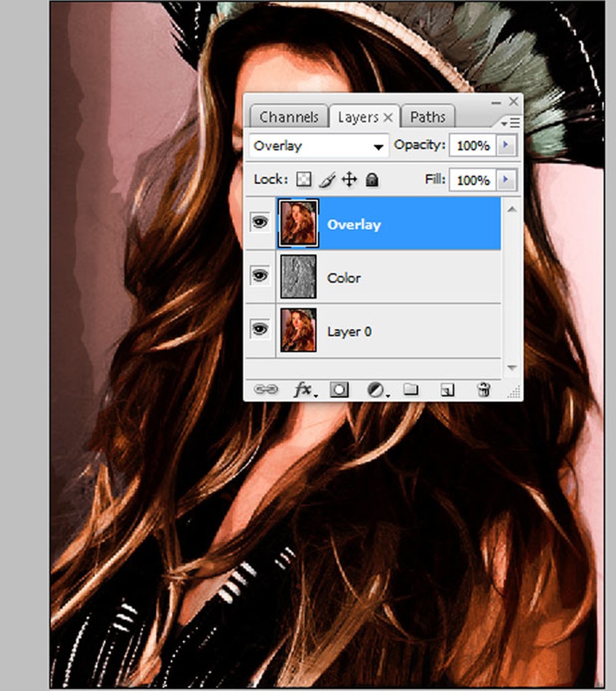Click the Link layers icon

coord(265,390)
